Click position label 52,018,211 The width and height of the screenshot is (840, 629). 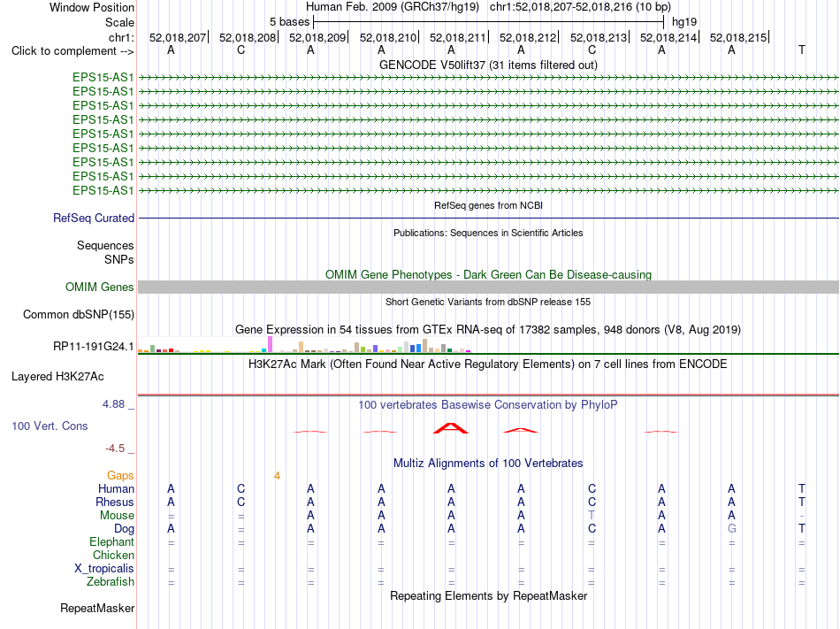click(458, 37)
